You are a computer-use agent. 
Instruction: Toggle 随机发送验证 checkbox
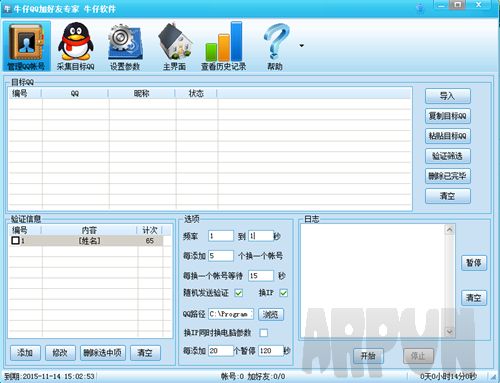tap(239, 293)
